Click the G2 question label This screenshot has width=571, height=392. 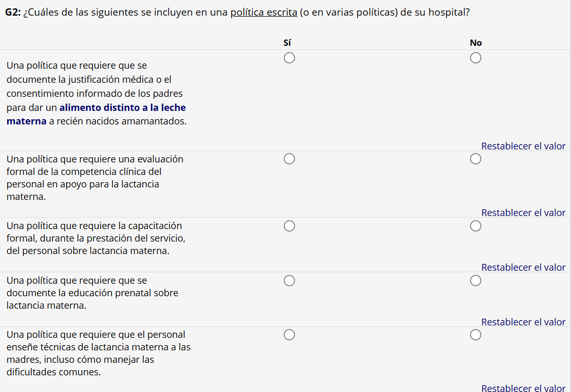click(12, 12)
